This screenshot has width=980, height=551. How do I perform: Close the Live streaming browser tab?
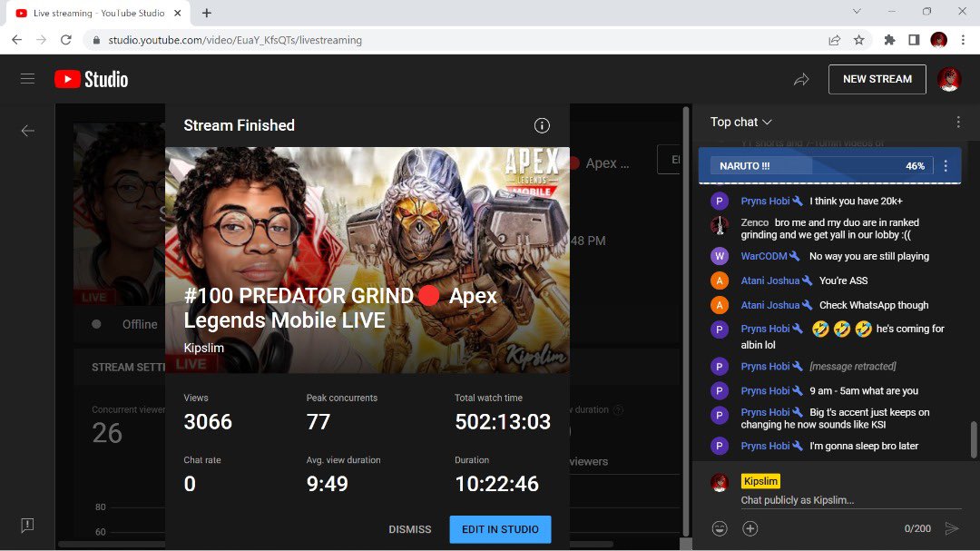point(177,13)
